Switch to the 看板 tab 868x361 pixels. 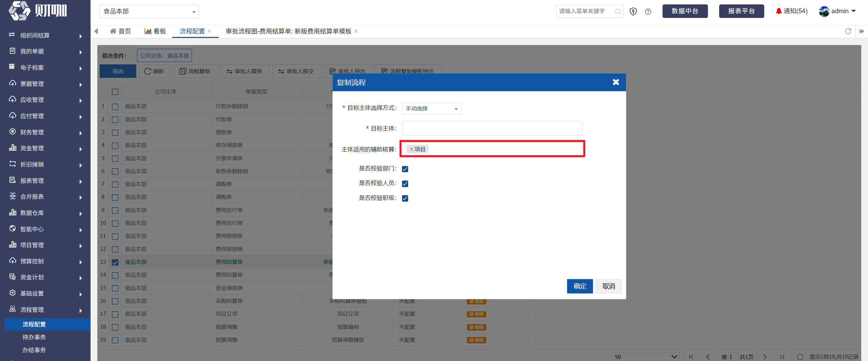pos(155,31)
